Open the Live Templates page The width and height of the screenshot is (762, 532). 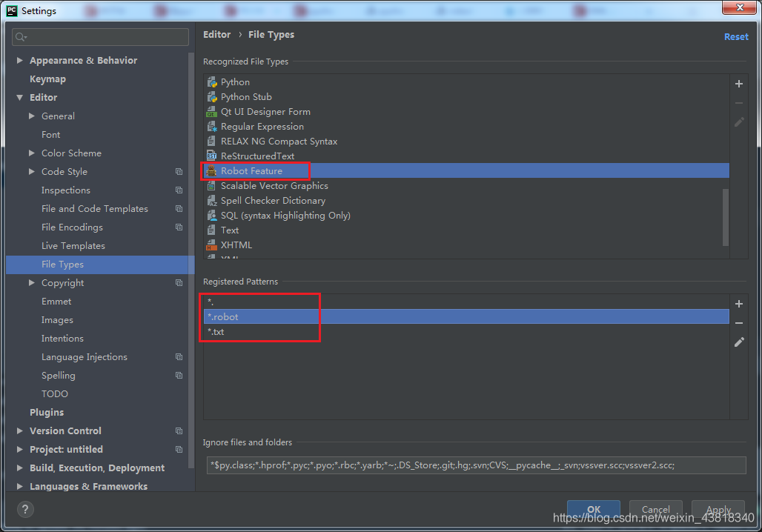click(73, 246)
